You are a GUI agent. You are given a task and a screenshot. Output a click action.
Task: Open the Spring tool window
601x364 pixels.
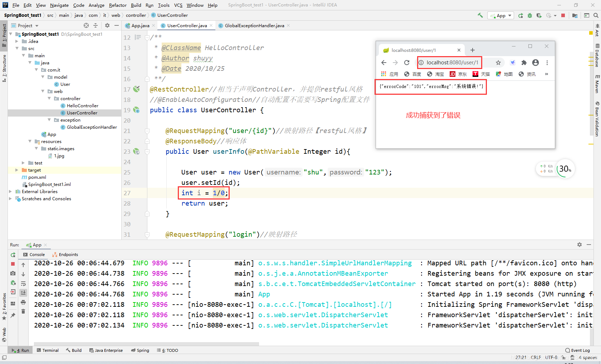pyautogui.click(x=140, y=350)
